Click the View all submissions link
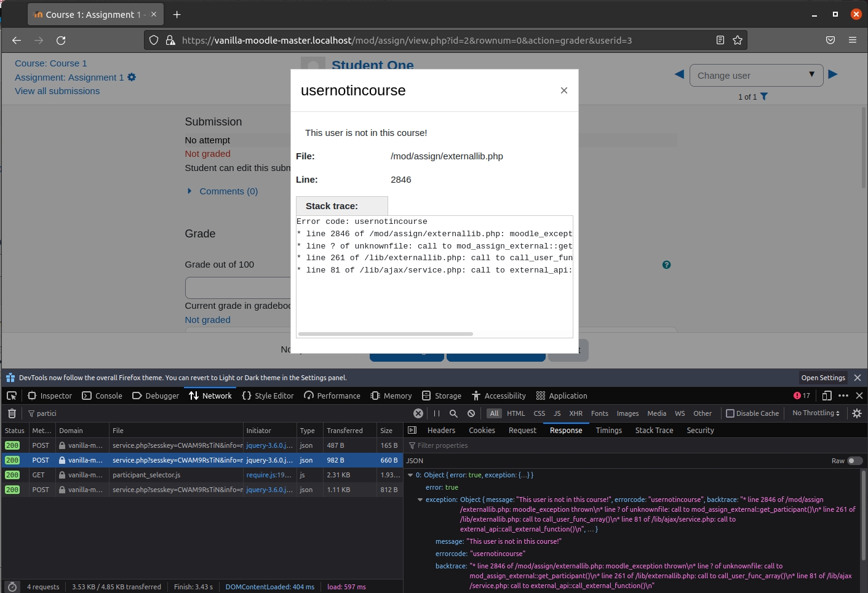Screen dimensions: 868x593 57,91
